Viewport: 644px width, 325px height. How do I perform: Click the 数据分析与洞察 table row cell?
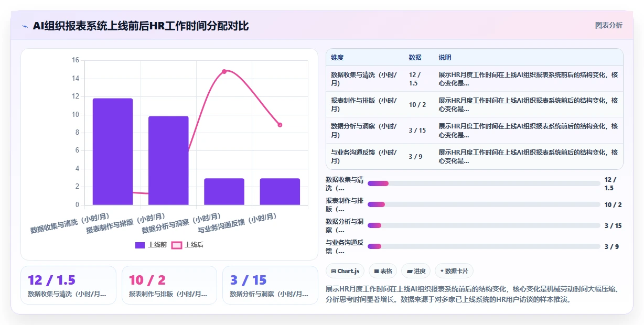pyautogui.click(x=364, y=131)
